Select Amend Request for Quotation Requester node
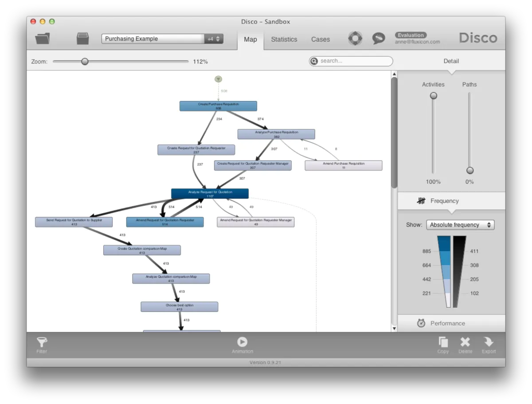This screenshot has width=532, height=404. 165,222
